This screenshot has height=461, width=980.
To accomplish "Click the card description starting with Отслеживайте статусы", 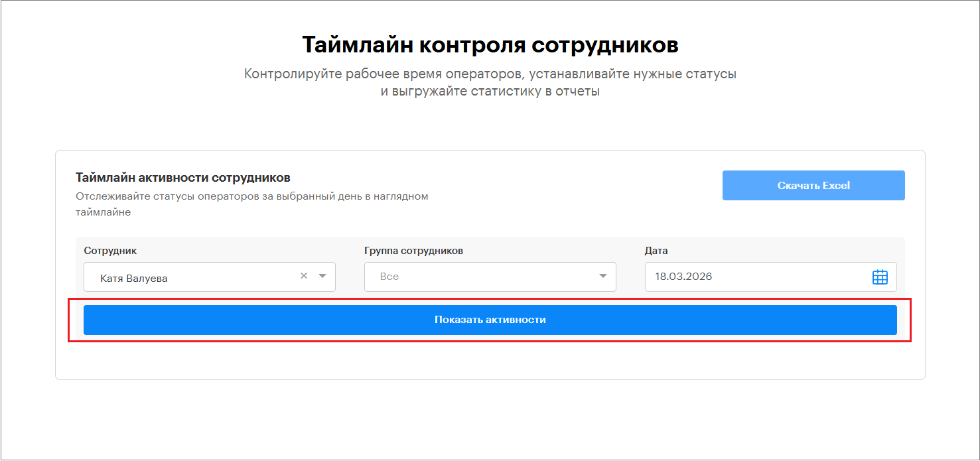I will coord(251,196).
